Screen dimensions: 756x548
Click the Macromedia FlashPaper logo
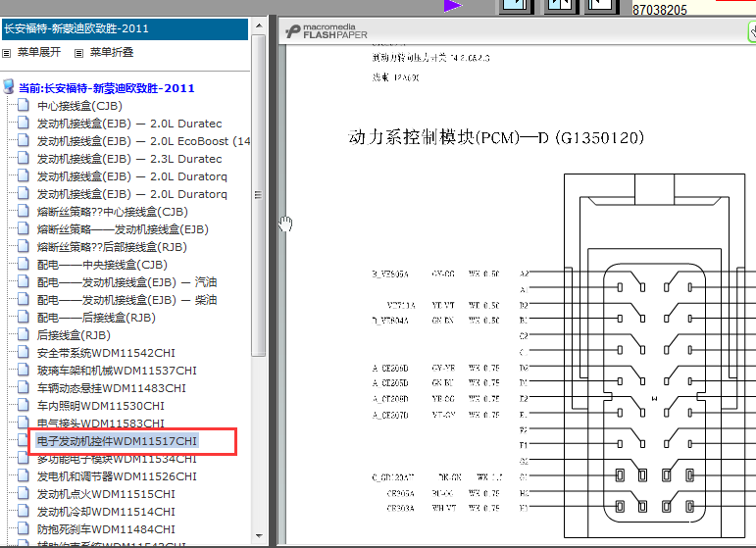click(327, 31)
